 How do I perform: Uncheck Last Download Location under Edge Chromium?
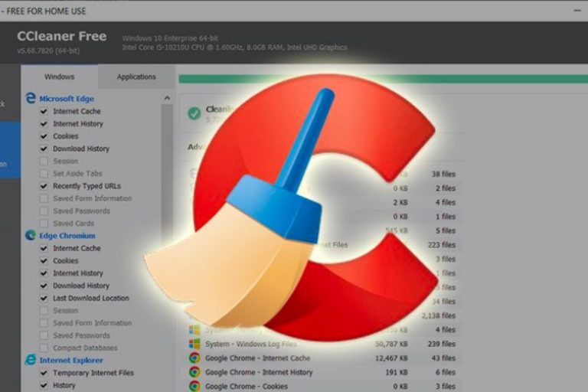pyautogui.click(x=44, y=299)
